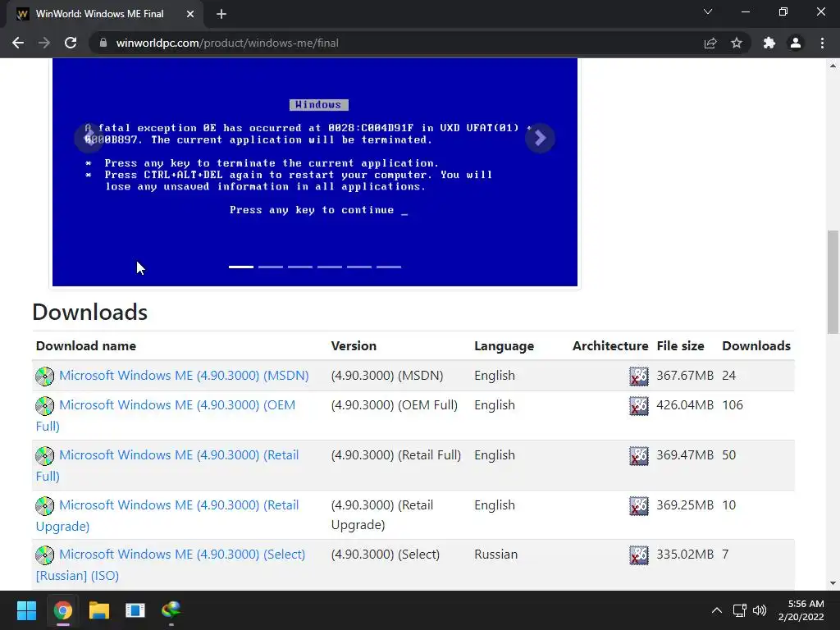
Task: Show hidden system tray icons
Action: click(717, 610)
